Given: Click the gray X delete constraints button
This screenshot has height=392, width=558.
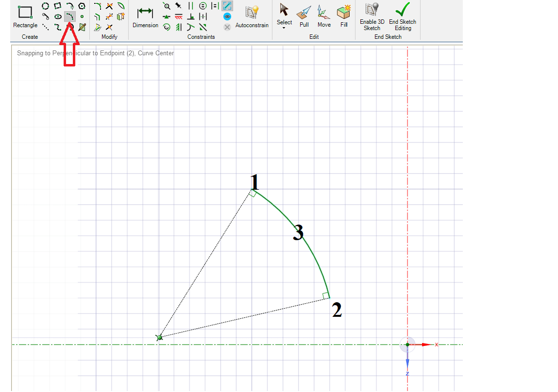Looking at the screenshot, I should tap(227, 27).
